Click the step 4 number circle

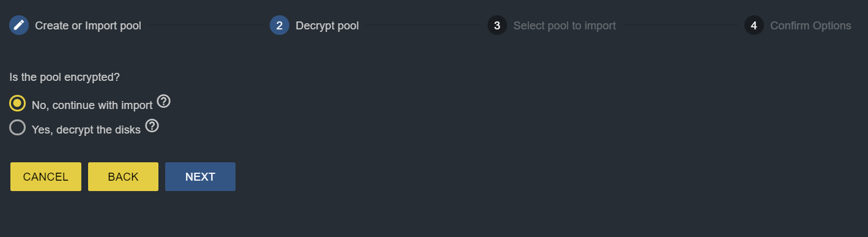(x=754, y=25)
